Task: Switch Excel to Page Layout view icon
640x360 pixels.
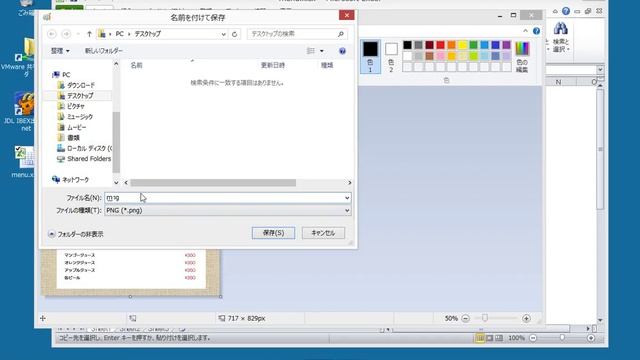Action: point(489,338)
